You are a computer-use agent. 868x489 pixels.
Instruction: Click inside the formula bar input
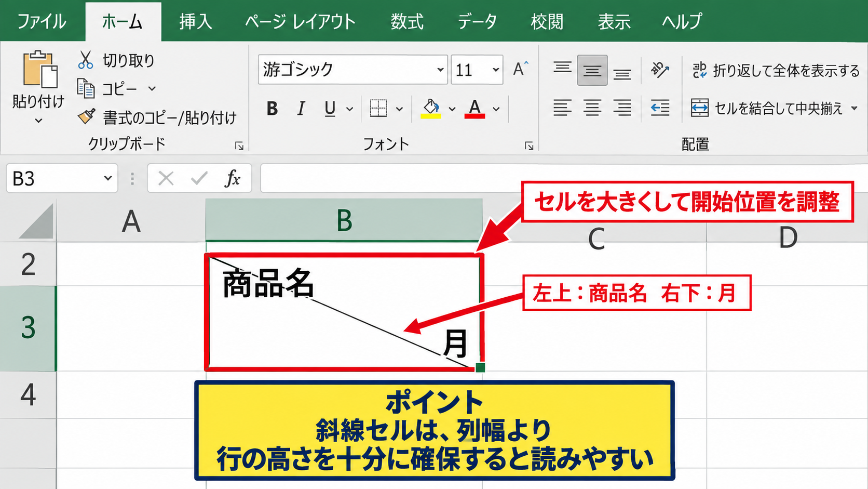[564, 178]
